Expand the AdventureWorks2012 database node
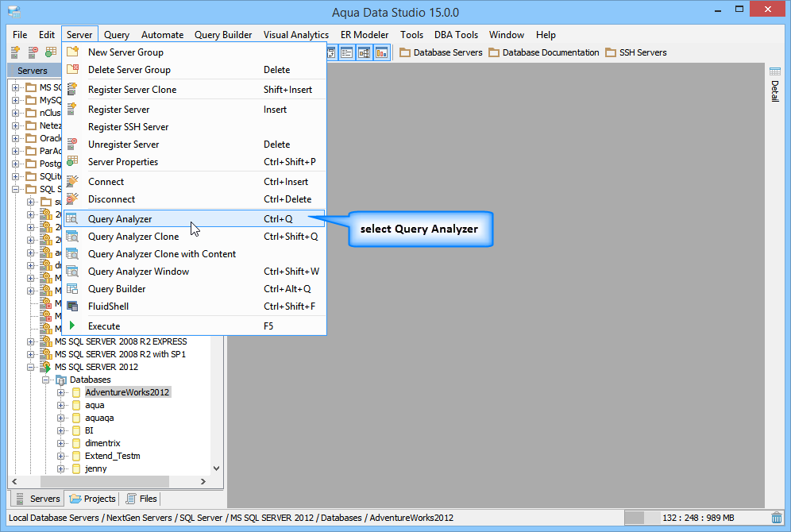Image resolution: width=791 pixels, height=532 pixels. (60, 392)
